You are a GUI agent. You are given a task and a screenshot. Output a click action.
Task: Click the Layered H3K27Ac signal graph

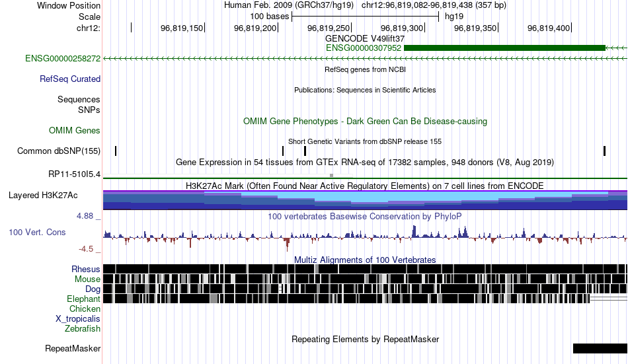pos(366,200)
